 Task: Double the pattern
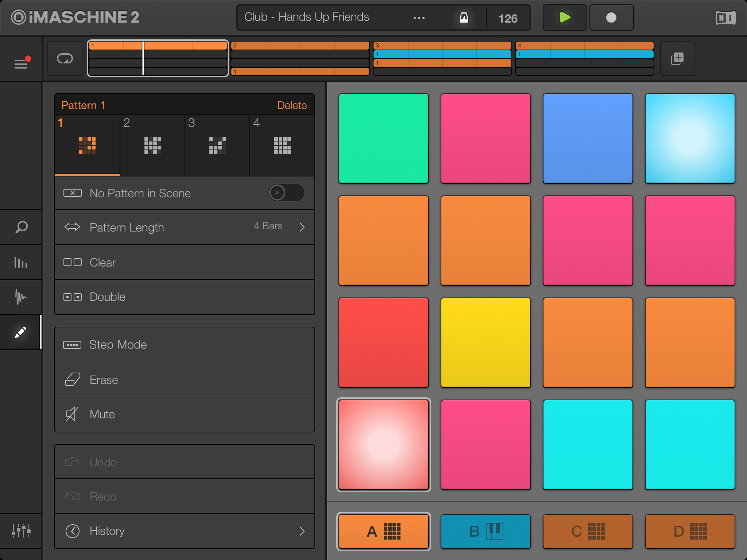[185, 297]
